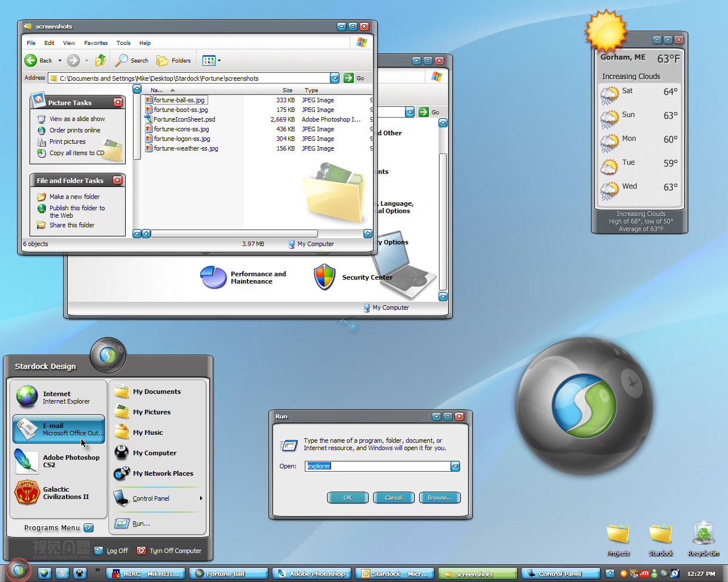Go up one folder level icon
This screenshot has width=728, height=582.
(x=101, y=60)
